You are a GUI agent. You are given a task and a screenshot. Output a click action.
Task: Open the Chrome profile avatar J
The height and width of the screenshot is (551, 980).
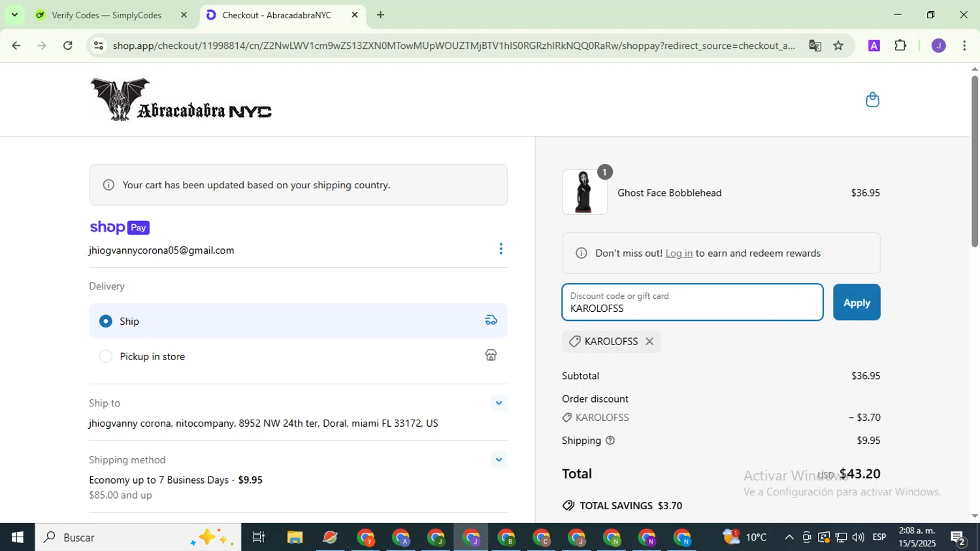[x=938, y=46]
